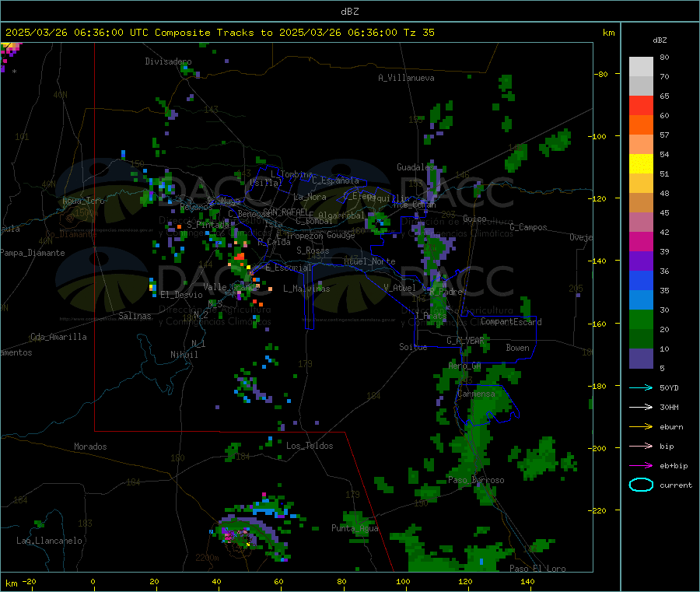
Task: Click the green 20 dBZ color swatch
Action: pyautogui.click(x=641, y=319)
